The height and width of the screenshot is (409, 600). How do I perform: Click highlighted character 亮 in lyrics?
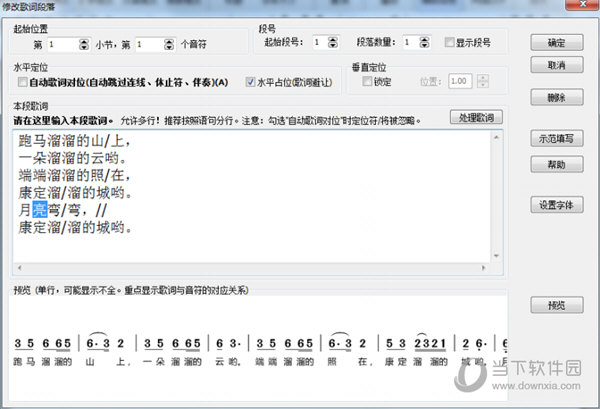coord(40,210)
